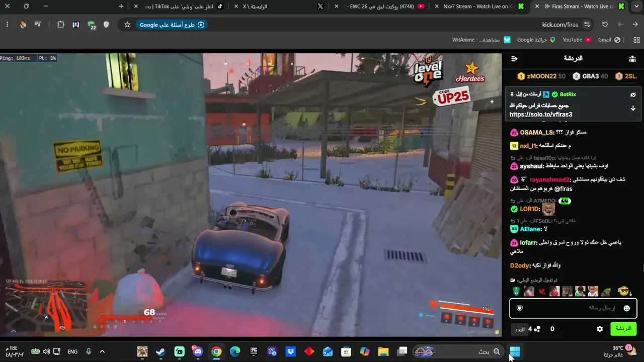Image resolution: width=644 pixels, height=362 pixels.
Task: Open the chat users list icon
Action: 632,59
